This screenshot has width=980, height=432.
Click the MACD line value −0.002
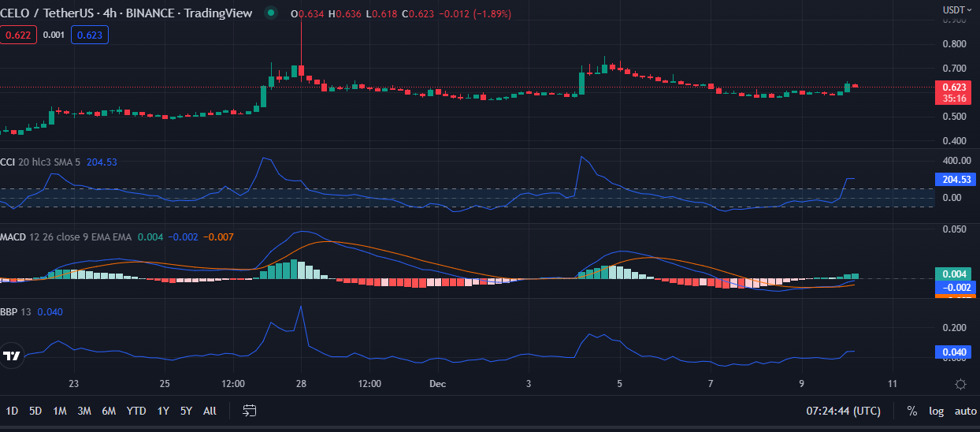(182, 236)
